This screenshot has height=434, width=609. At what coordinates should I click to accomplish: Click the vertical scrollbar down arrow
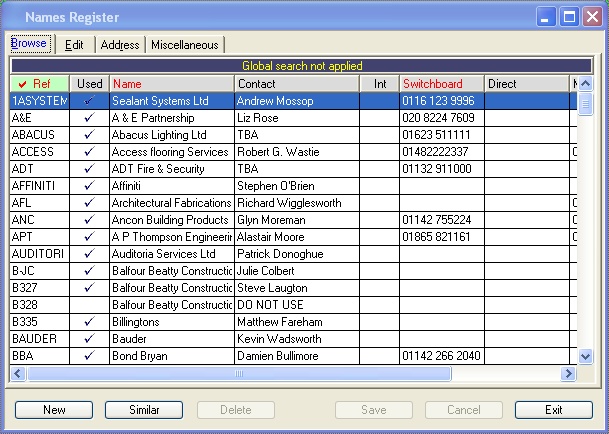[x=585, y=356]
